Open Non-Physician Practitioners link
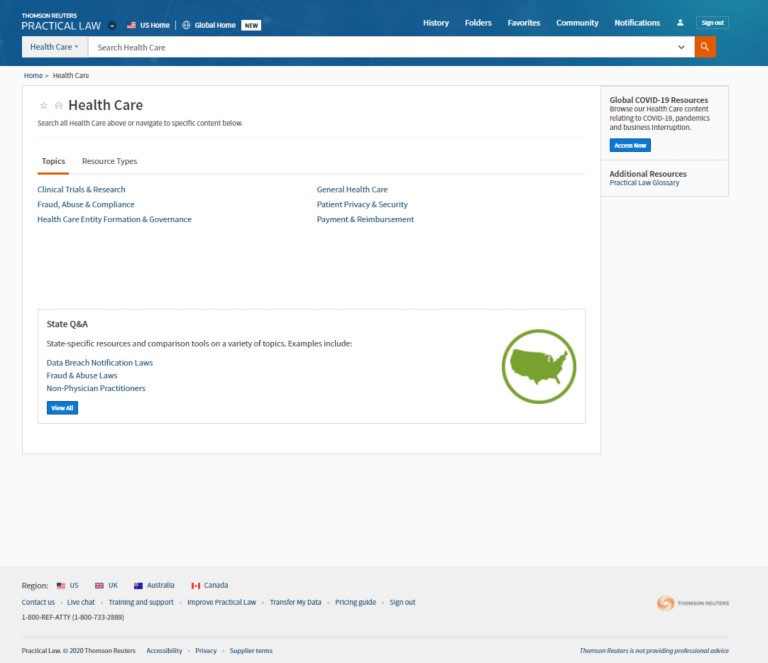This screenshot has height=663, width=768. [96, 388]
